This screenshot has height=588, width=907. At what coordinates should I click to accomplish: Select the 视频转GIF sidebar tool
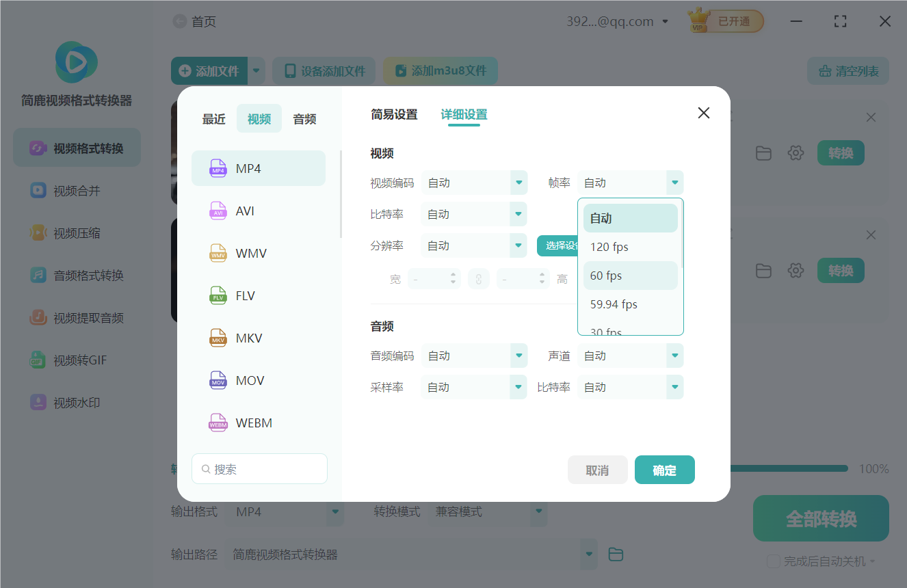[76, 360]
